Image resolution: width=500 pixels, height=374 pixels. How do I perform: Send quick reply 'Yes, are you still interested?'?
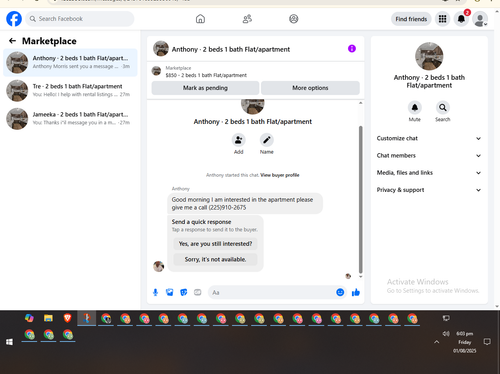click(215, 244)
